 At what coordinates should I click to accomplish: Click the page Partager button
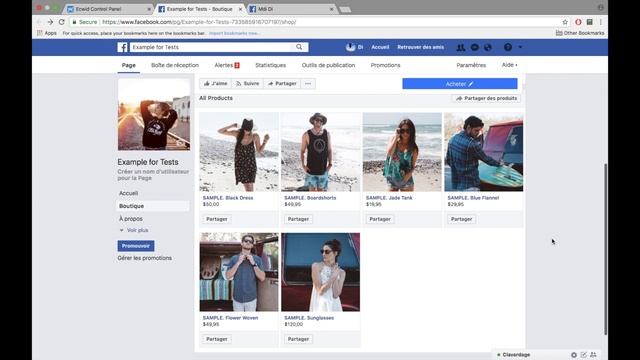click(282, 84)
